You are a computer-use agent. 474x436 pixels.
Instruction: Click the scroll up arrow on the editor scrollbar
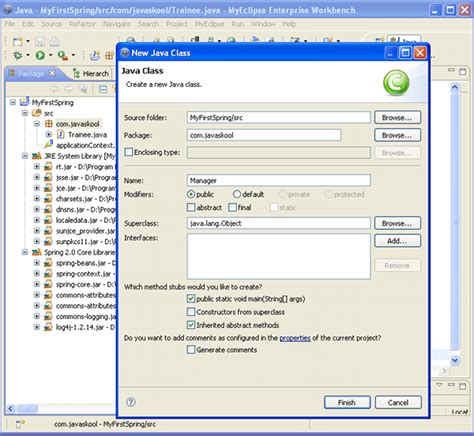pyautogui.click(x=455, y=87)
